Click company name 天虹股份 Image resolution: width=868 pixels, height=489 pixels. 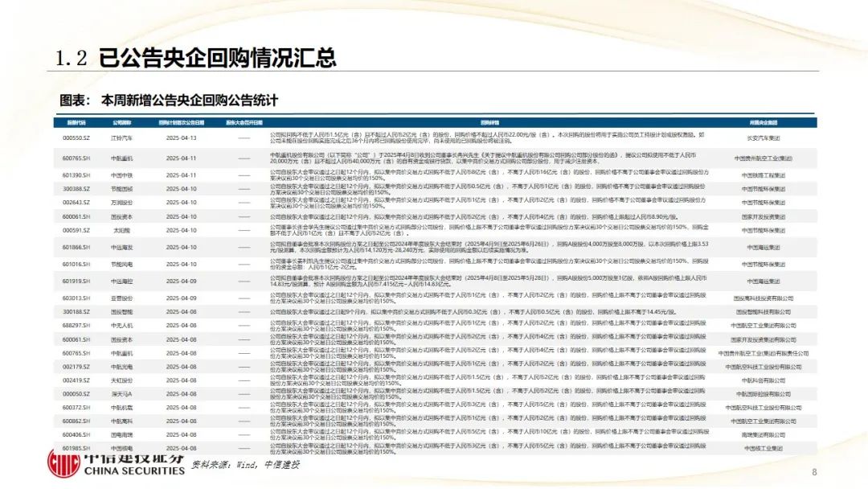[x=122, y=381]
